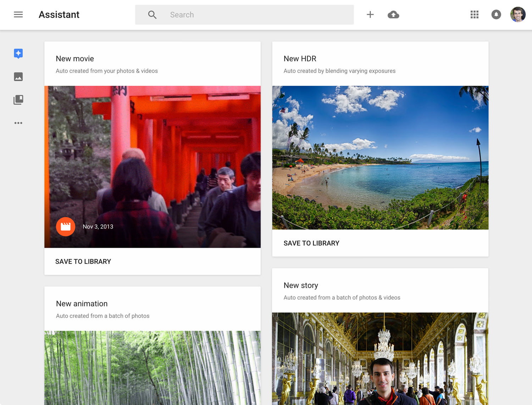The width and height of the screenshot is (532, 405).
Task: Open Collections albums sidebar icon
Action: click(18, 100)
